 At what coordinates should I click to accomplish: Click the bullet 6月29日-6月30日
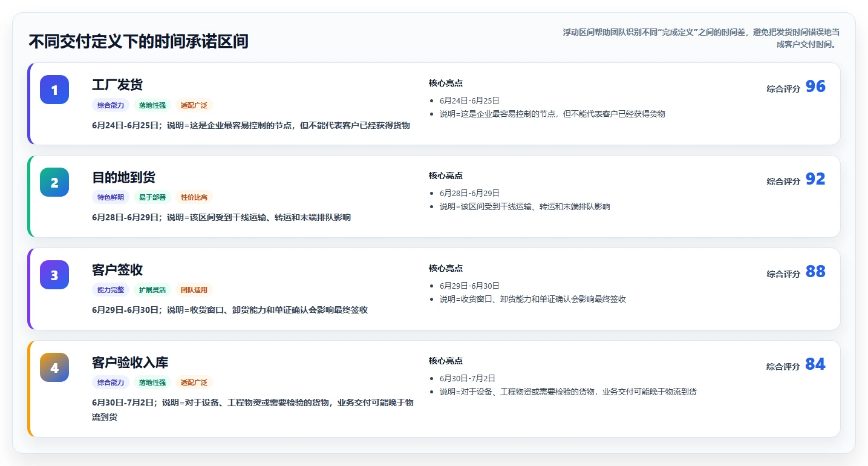click(469, 286)
